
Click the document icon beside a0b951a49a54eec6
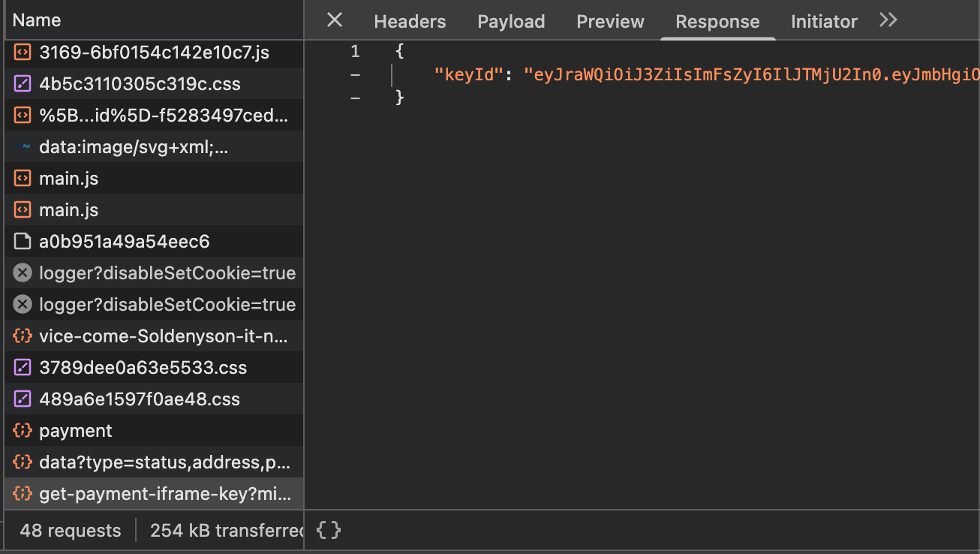(23, 242)
